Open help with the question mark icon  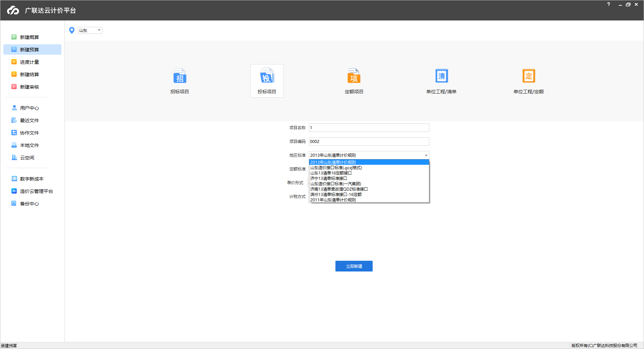tap(608, 4)
